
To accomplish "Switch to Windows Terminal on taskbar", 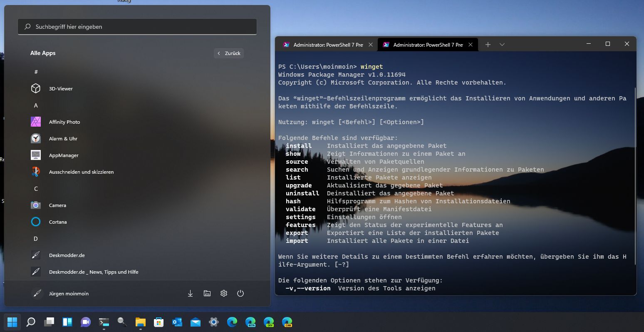I will [x=104, y=322].
